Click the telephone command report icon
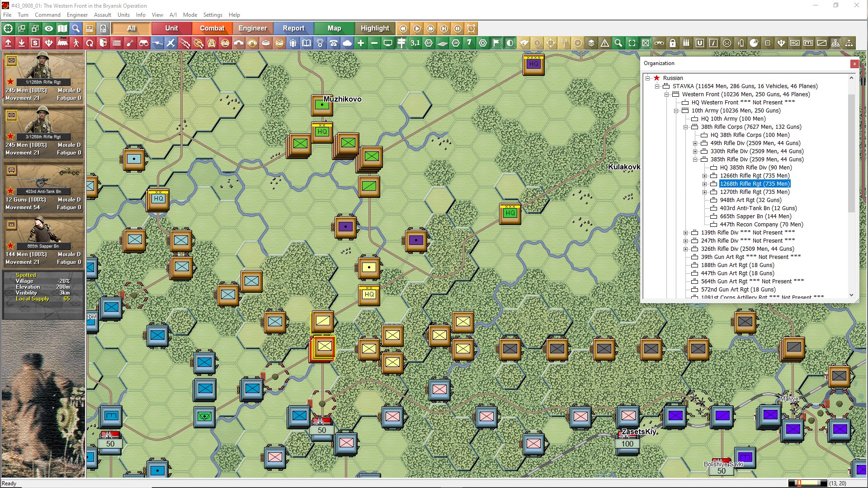Image resolution: width=868 pixels, height=488 pixels. pos(334,43)
